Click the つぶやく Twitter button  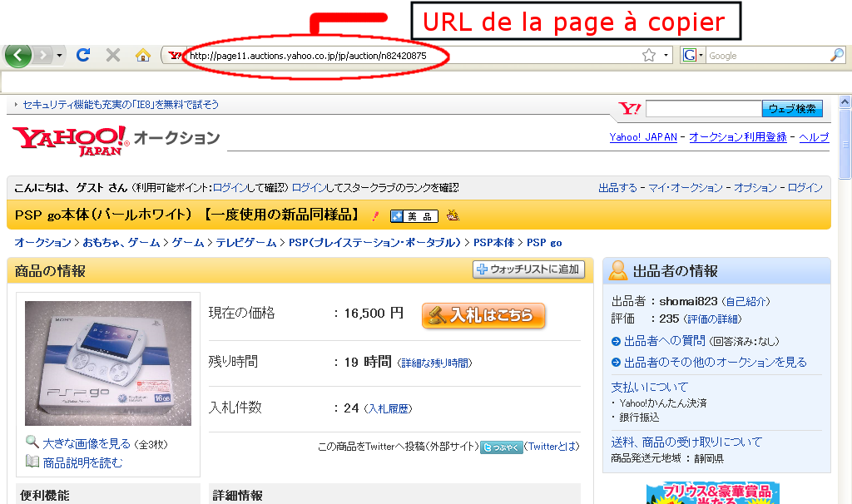tap(502, 447)
